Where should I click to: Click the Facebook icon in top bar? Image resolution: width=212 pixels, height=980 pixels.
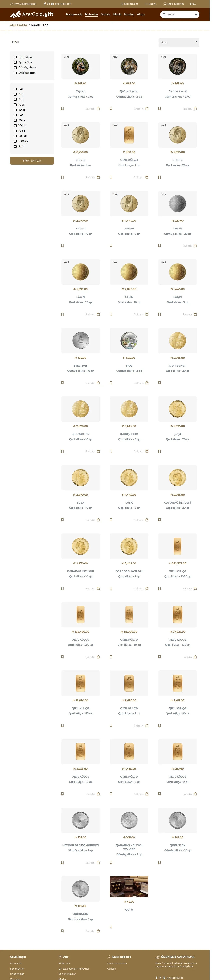coord(45,4)
